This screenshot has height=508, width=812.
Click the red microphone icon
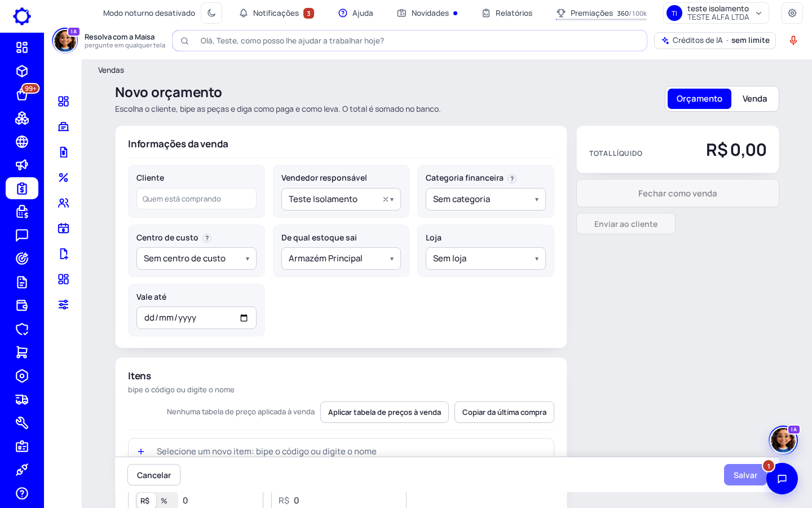(793, 41)
